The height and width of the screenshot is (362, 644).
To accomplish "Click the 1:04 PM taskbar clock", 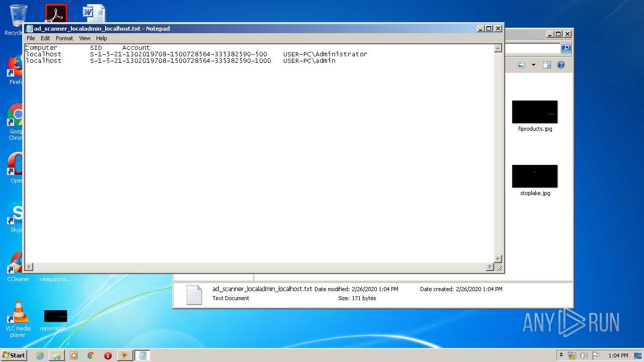I will 618,355.
